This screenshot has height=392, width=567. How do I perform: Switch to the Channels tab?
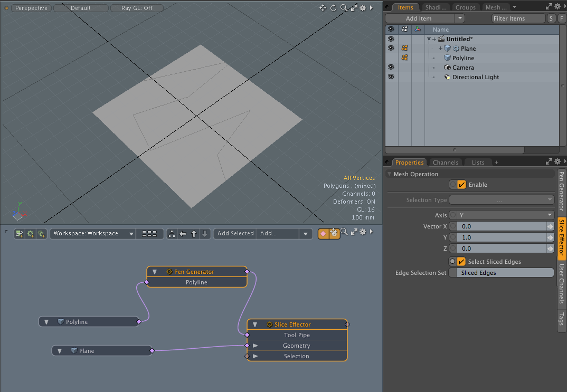click(445, 162)
